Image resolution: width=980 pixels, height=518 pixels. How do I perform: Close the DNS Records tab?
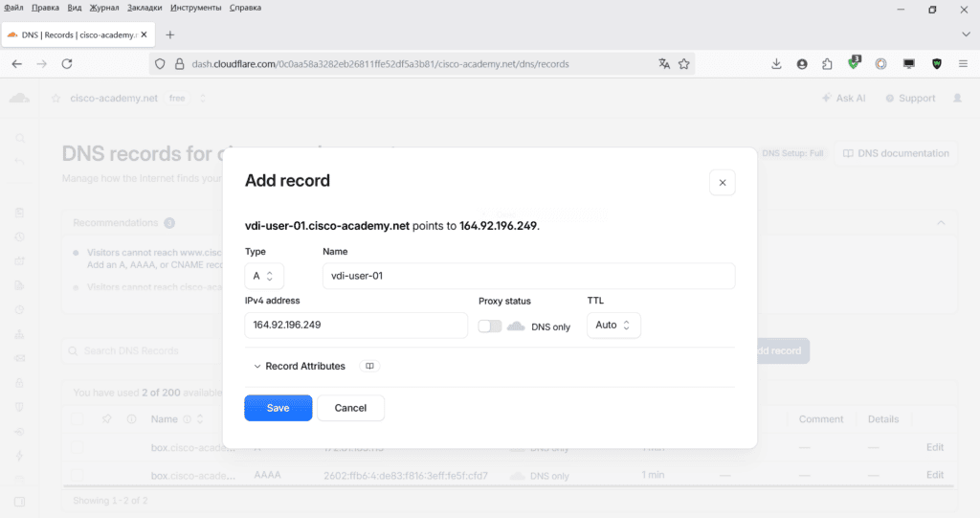pyautogui.click(x=144, y=35)
